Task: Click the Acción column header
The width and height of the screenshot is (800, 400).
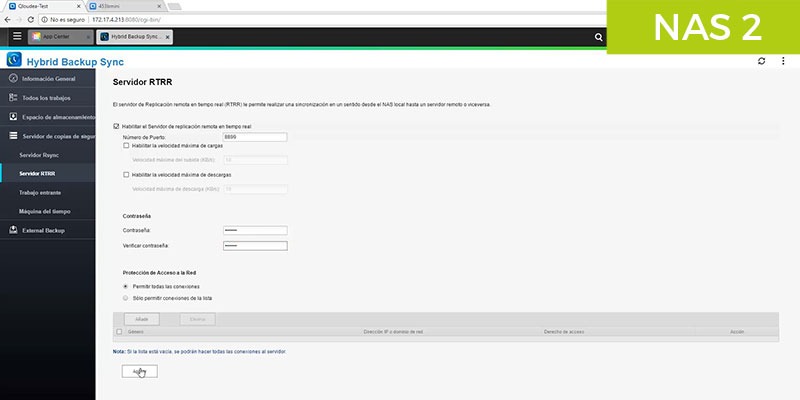Action: (x=737, y=332)
